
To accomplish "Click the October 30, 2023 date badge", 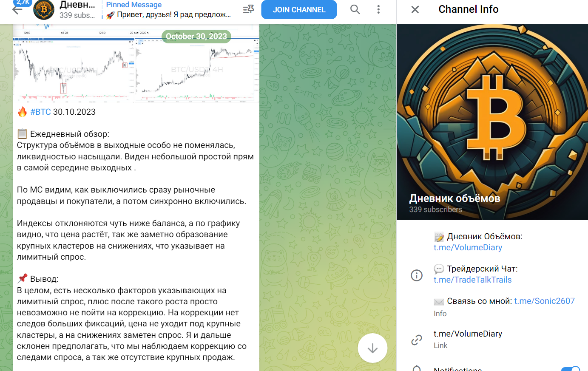I will (196, 36).
